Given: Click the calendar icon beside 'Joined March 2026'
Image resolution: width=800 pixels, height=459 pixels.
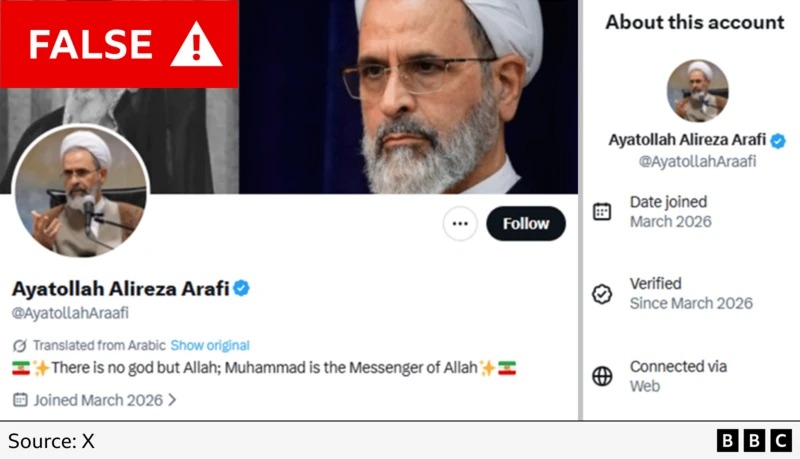Looking at the screenshot, I should (x=20, y=400).
